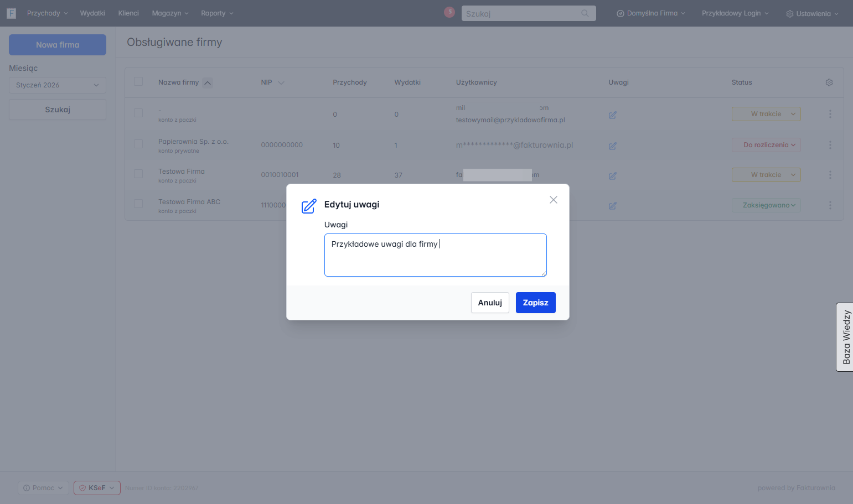Open row actions menu for Papierownia
The height and width of the screenshot is (504, 853).
830,145
